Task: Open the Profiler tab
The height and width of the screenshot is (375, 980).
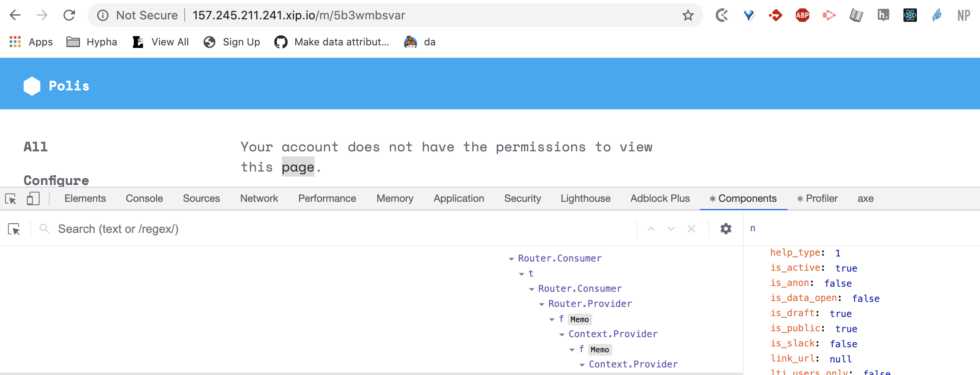Action: click(x=817, y=198)
